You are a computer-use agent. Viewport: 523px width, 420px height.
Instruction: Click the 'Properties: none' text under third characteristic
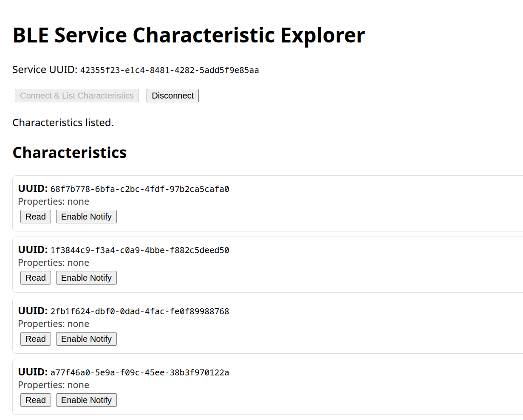coord(53,324)
